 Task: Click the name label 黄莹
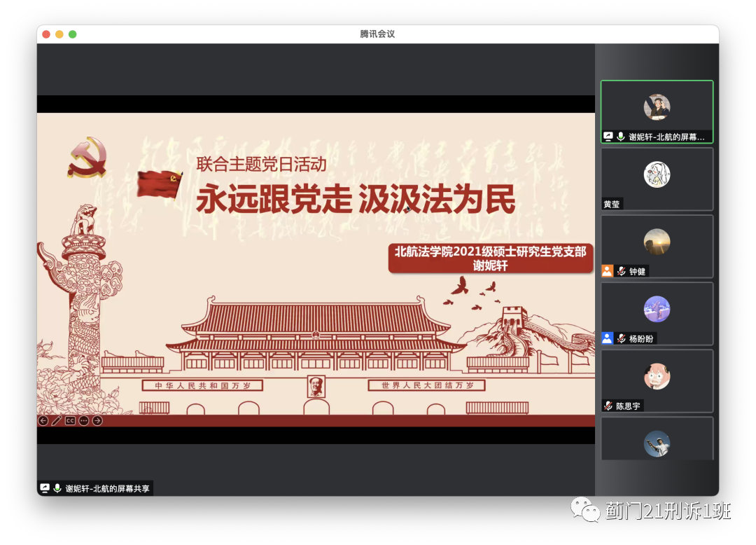(x=612, y=204)
